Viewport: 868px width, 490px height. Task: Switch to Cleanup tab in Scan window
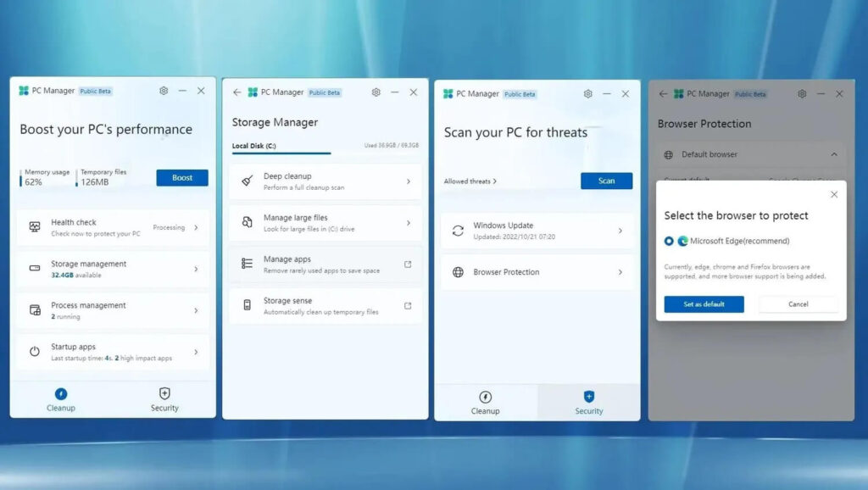coord(485,402)
